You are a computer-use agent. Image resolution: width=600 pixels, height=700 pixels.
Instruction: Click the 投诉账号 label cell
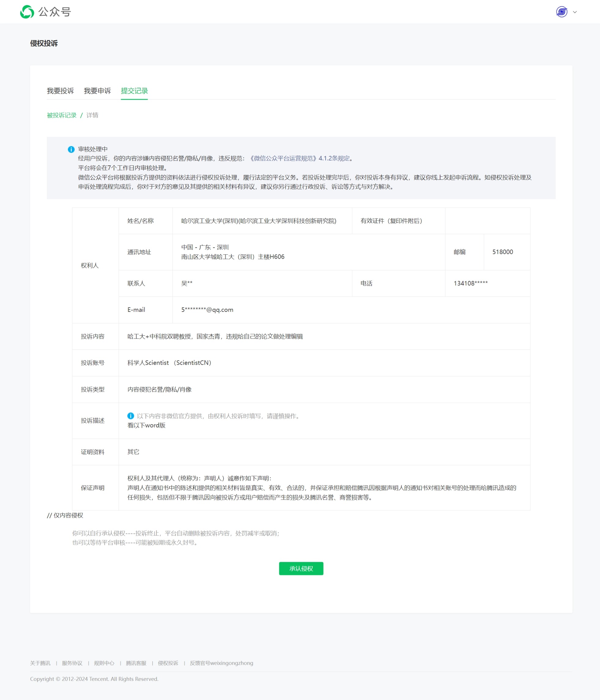(x=95, y=363)
